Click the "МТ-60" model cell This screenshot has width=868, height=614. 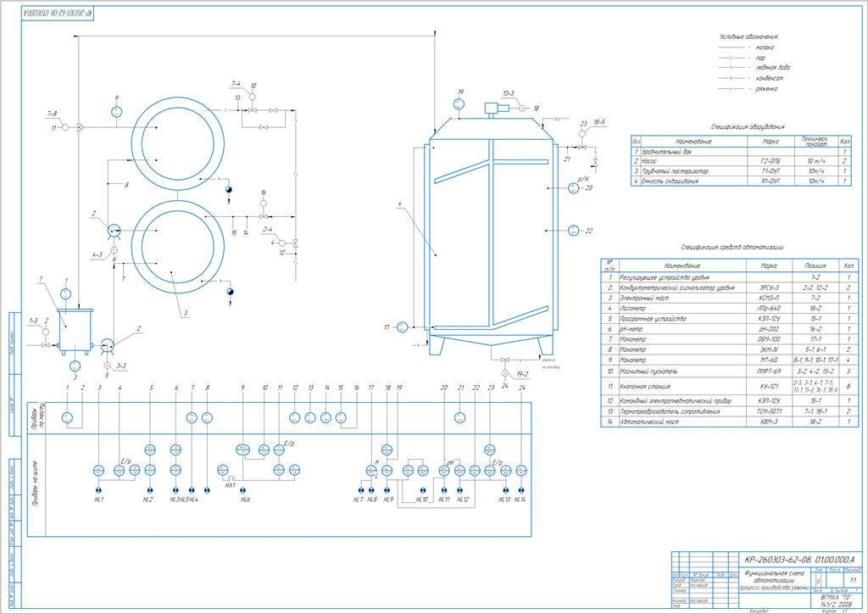(770, 360)
